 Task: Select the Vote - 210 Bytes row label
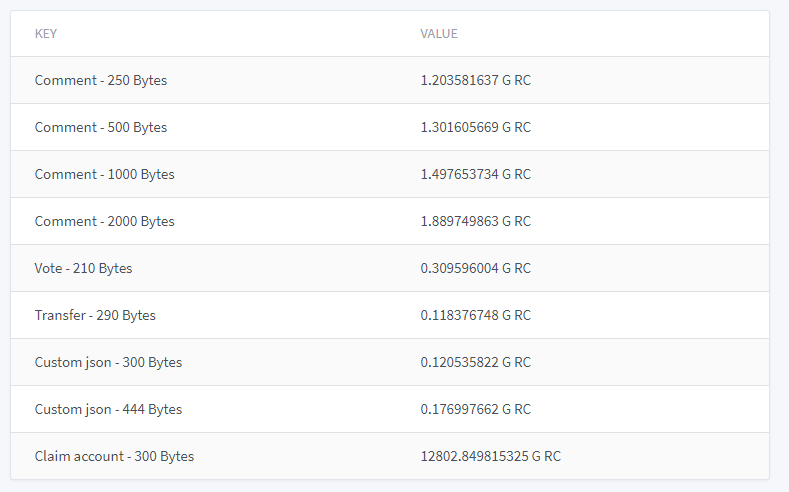click(x=83, y=268)
